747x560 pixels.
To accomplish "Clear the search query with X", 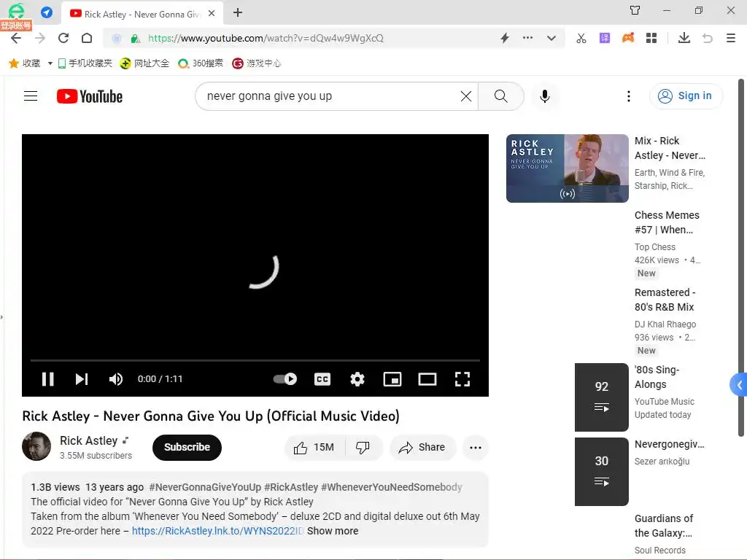I will pos(466,96).
